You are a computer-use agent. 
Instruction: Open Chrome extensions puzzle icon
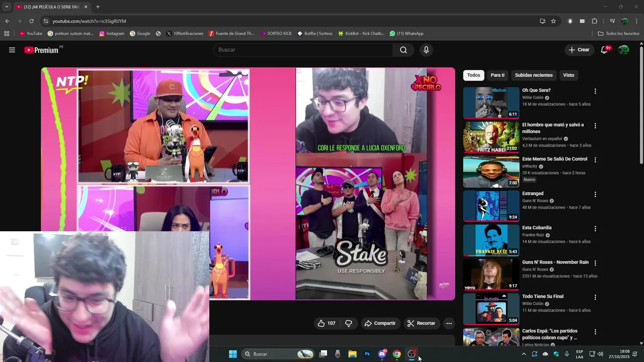click(595, 21)
